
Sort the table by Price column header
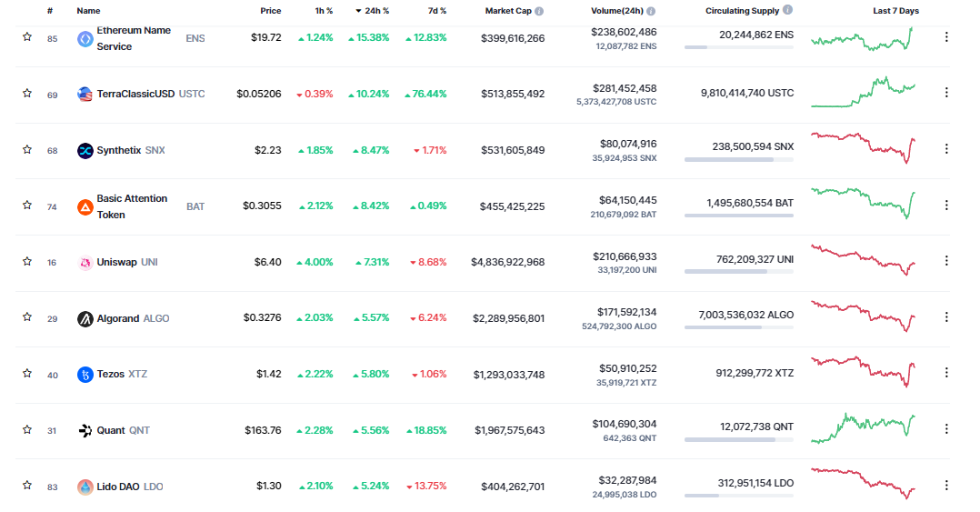(270, 11)
